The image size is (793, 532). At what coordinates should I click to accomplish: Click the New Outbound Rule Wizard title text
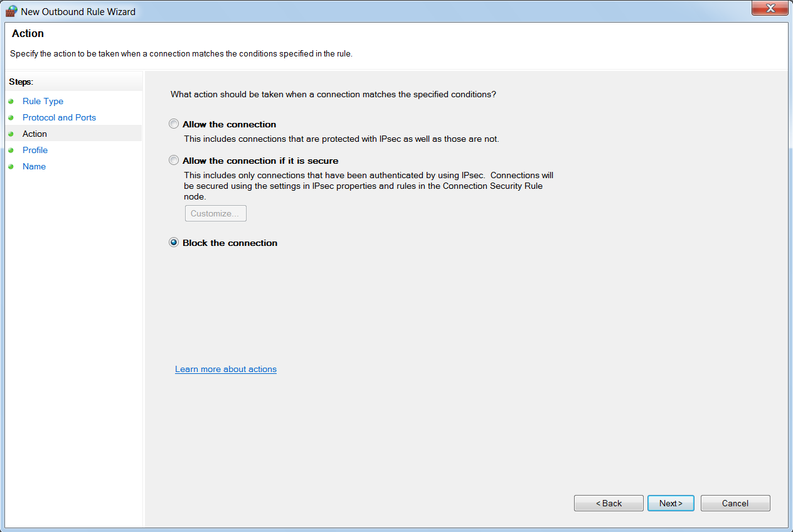point(78,11)
